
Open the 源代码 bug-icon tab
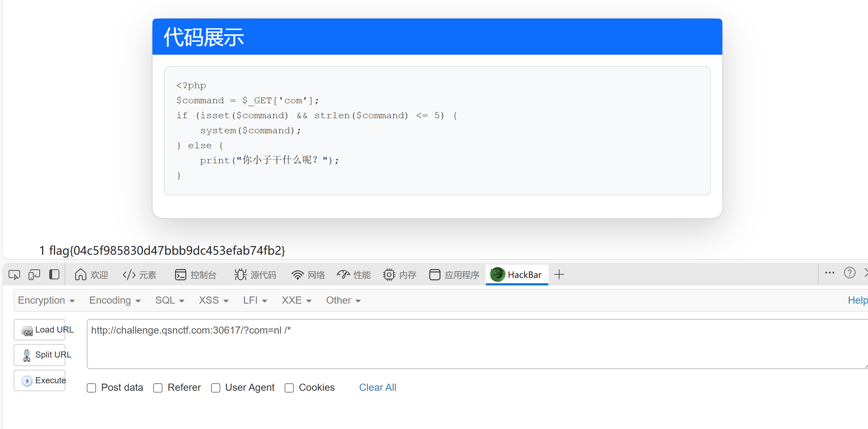click(x=255, y=275)
